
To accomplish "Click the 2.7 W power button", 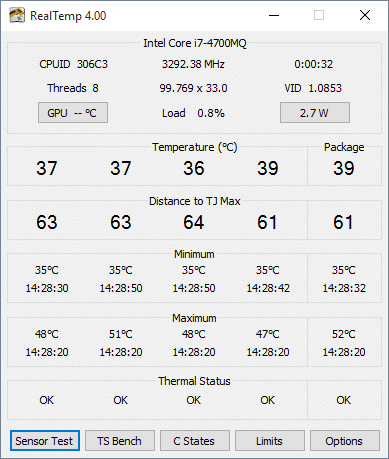I will (x=315, y=113).
